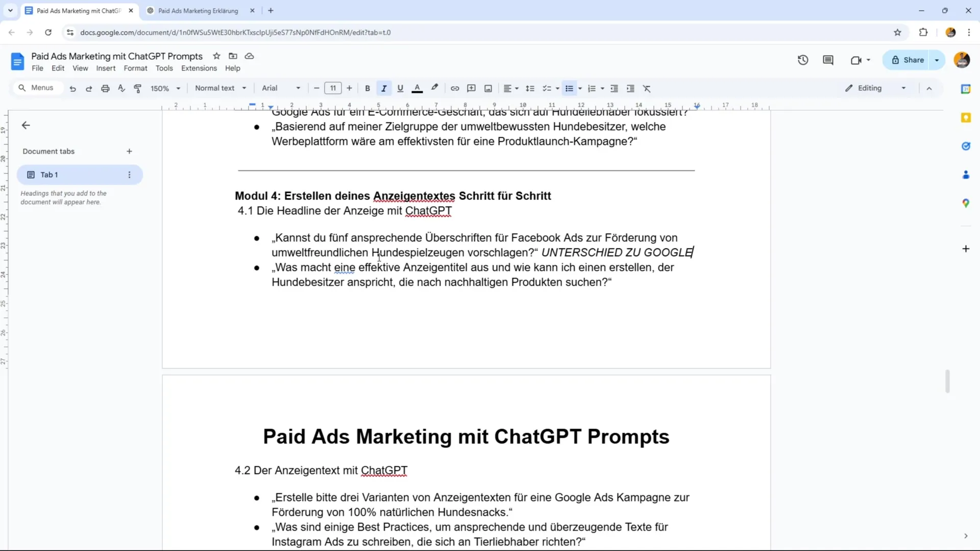Toggle the checklist format

tap(547, 88)
